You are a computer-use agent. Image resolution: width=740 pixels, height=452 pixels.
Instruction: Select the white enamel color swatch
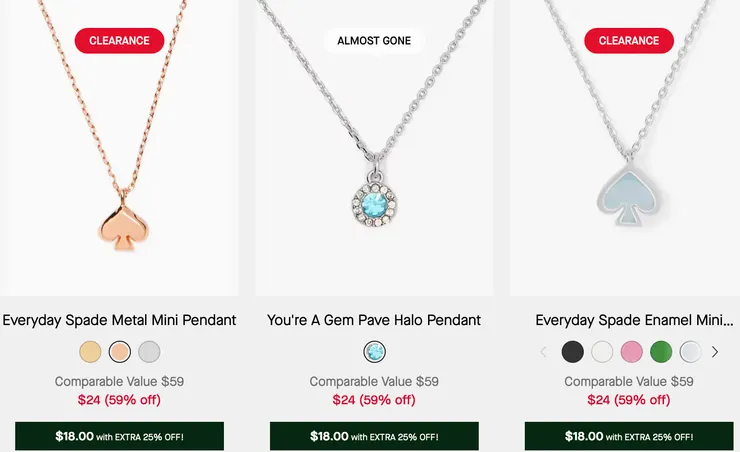pos(602,352)
